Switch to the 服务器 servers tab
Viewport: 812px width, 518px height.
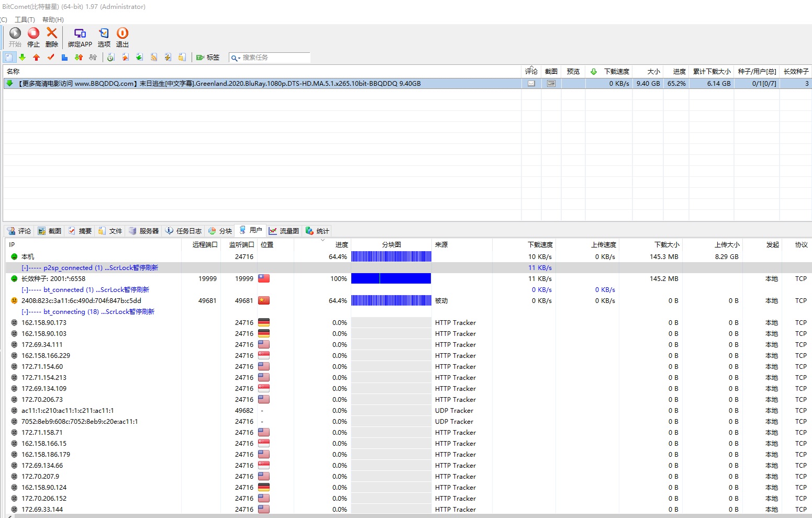tap(143, 231)
